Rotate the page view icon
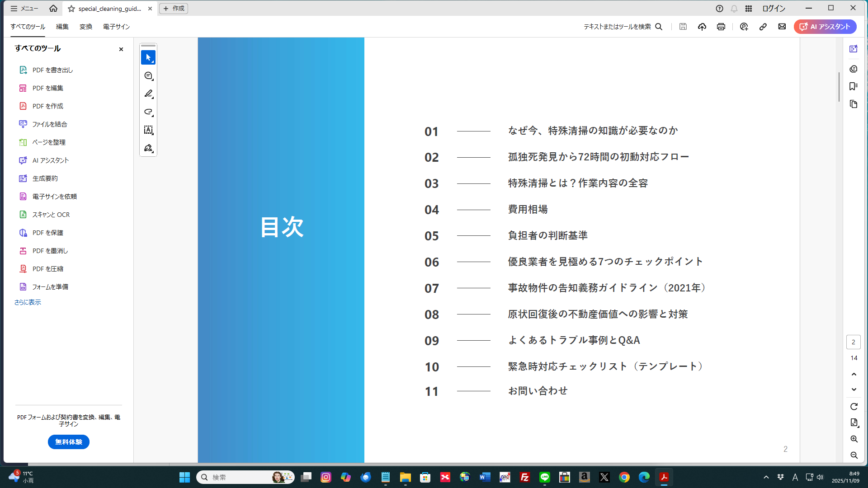Screen dimensions: 868x488 tap(854, 407)
